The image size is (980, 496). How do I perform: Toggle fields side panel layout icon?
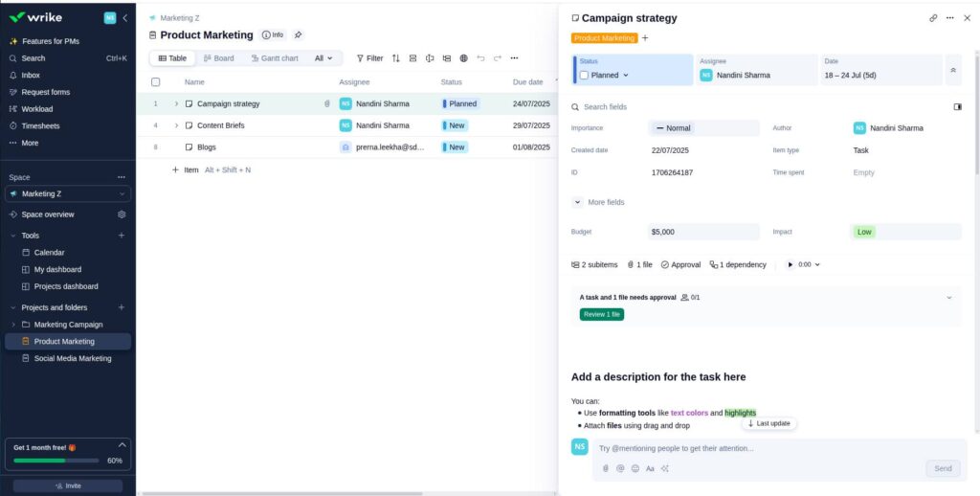click(x=957, y=107)
